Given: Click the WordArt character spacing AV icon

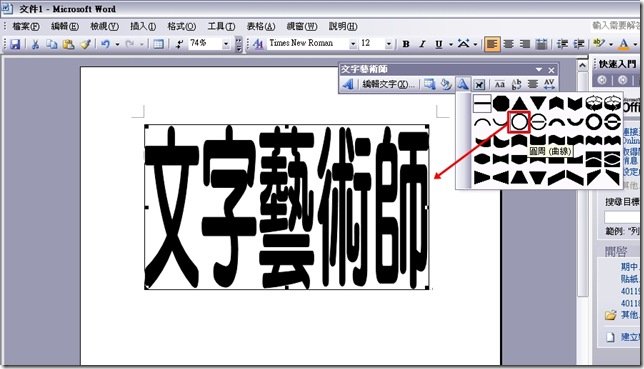Looking at the screenshot, I should tap(549, 84).
